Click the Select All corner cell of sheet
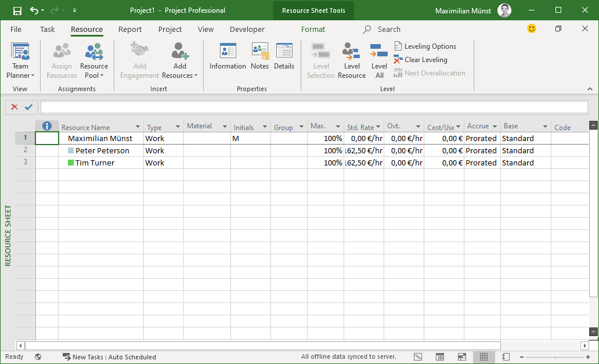 [x=25, y=126]
